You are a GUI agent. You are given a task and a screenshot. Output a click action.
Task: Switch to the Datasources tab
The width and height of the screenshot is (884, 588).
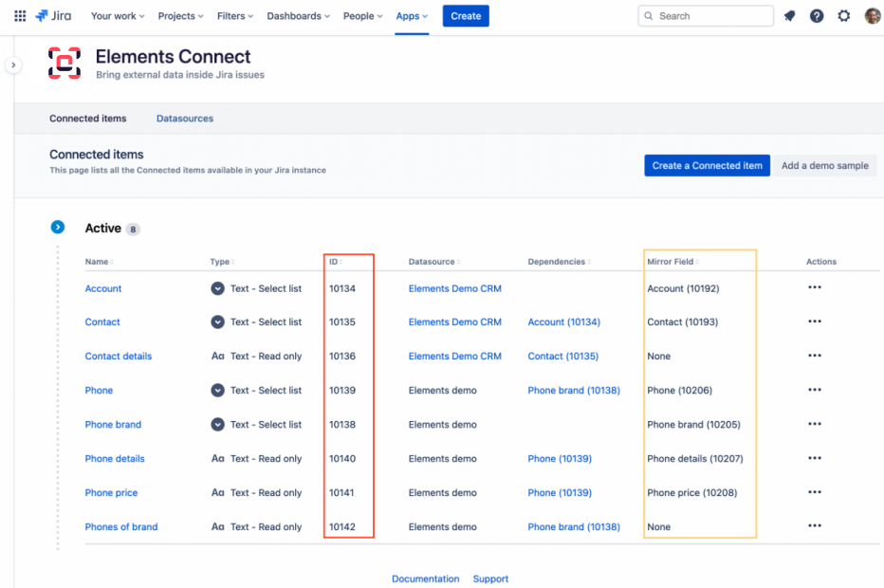[184, 118]
